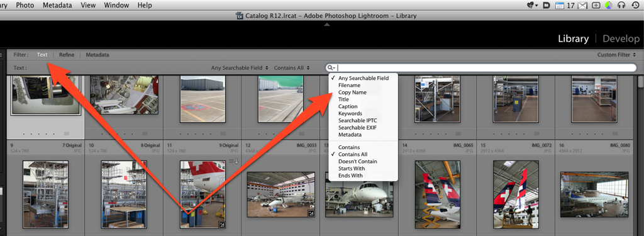The width and height of the screenshot is (644, 236).
Task: Open Time Machine icon in menu bar
Action: pos(635,5)
